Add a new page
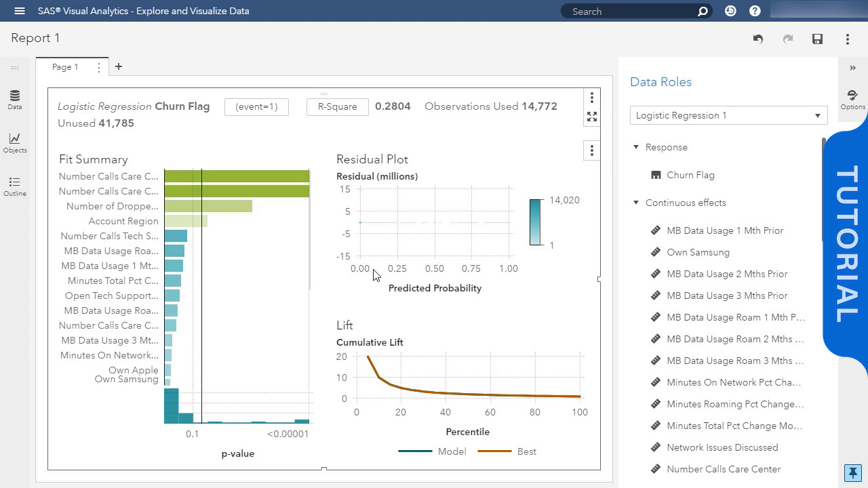Viewport: 868px width, 488px height. [x=119, y=66]
